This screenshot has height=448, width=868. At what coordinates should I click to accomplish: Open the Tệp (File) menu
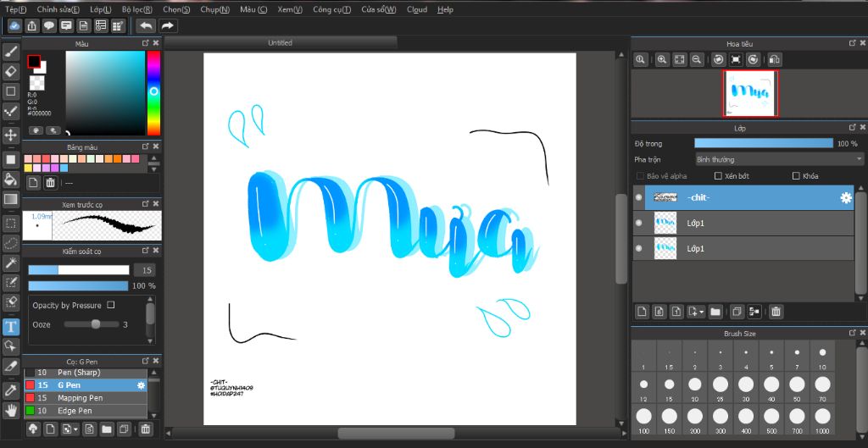tap(15, 9)
